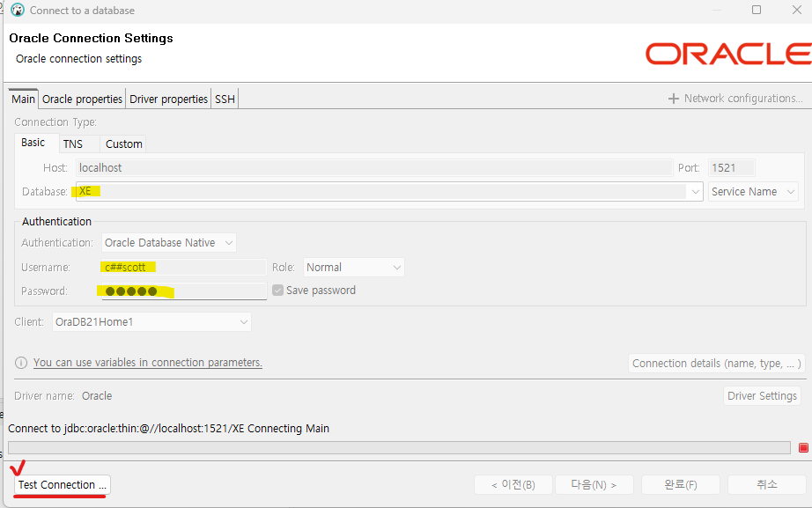Click the Port field showing 1521
The width and height of the screenshot is (812, 508).
[731, 168]
